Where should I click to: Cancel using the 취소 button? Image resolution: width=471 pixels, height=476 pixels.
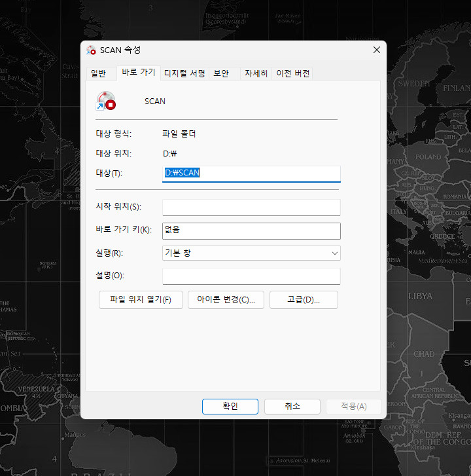click(292, 407)
